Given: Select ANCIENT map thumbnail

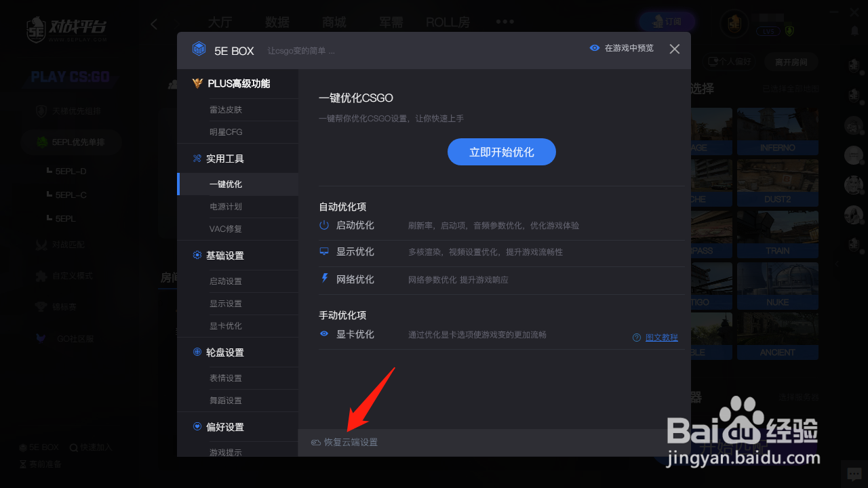Looking at the screenshot, I should tap(778, 336).
